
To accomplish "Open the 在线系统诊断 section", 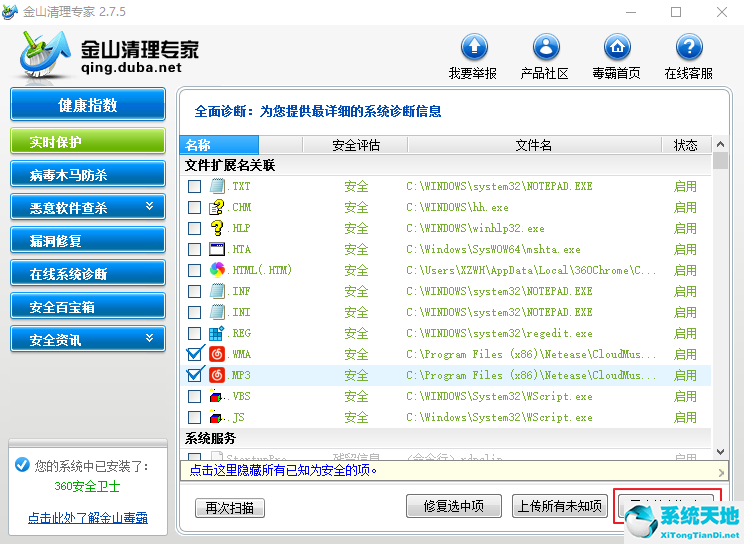I will [88, 273].
